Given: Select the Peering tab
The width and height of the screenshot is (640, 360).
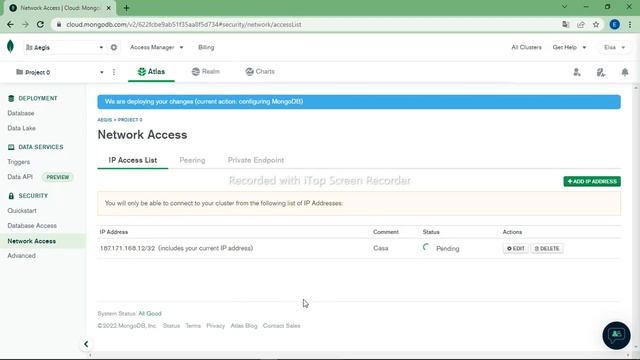Looking at the screenshot, I should [x=192, y=160].
